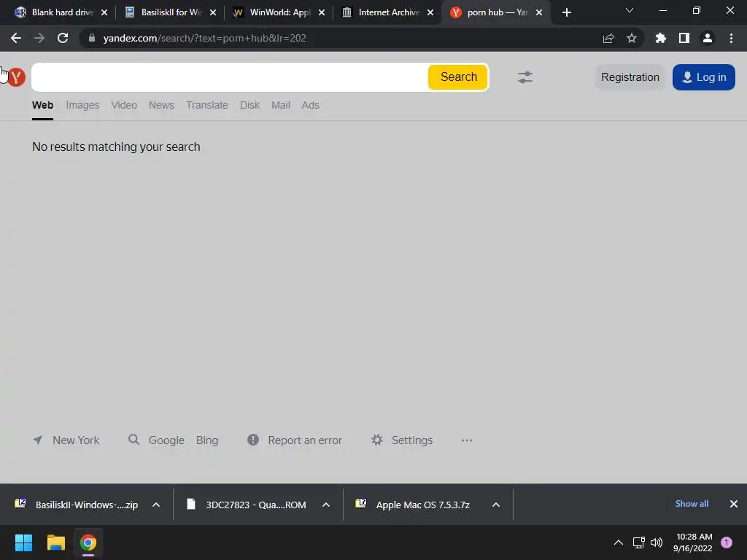Open the footer three-dots more options
The image size is (747, 560).
pos(467,440)
